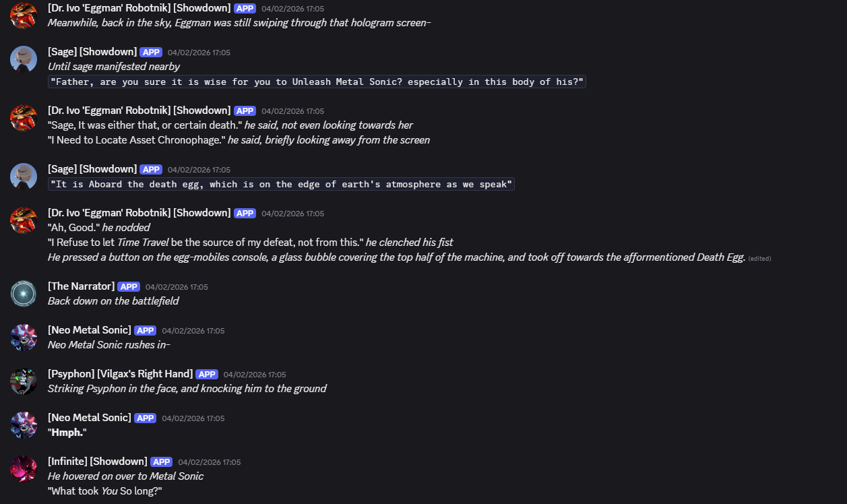The width and height of the screenshot is (847, 504).
Task: Click Sage's avatar beside "Until sage manifested nearby"
Action: pyautogui.click(x=24, y=59)
